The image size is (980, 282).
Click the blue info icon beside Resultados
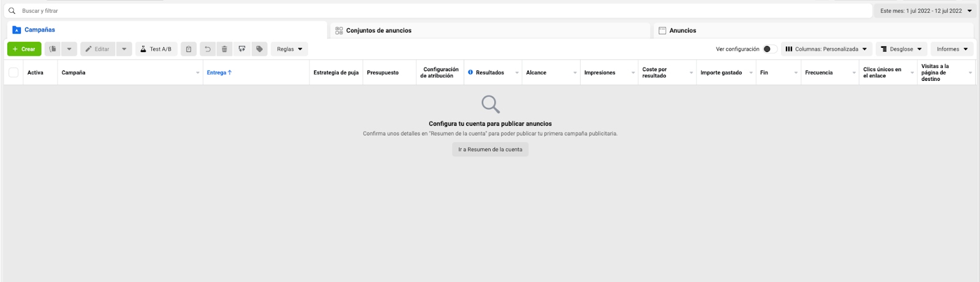470,72
